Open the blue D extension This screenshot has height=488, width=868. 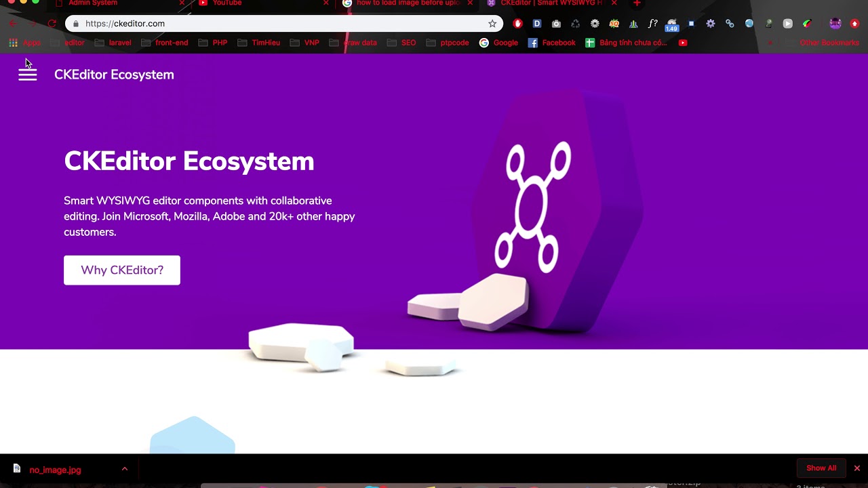pos(537,24)
